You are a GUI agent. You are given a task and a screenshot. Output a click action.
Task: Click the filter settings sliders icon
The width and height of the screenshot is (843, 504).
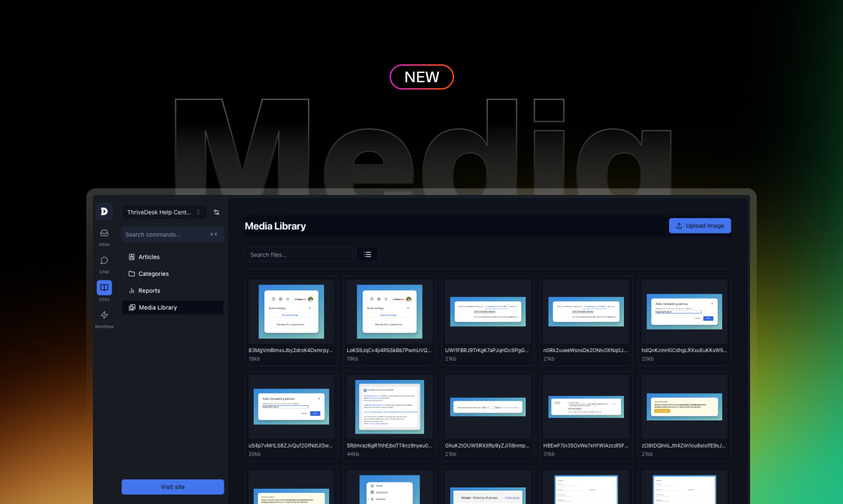coord(216,212)
